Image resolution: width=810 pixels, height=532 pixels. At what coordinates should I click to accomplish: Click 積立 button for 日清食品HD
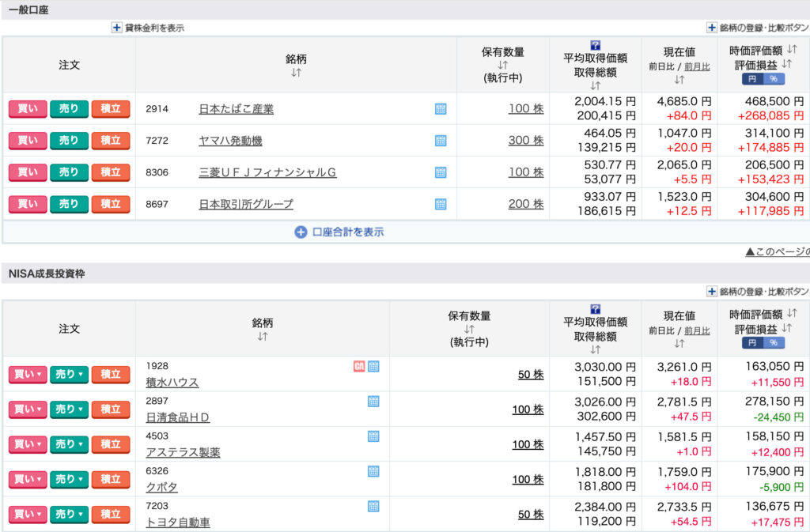tap(111, 409)
